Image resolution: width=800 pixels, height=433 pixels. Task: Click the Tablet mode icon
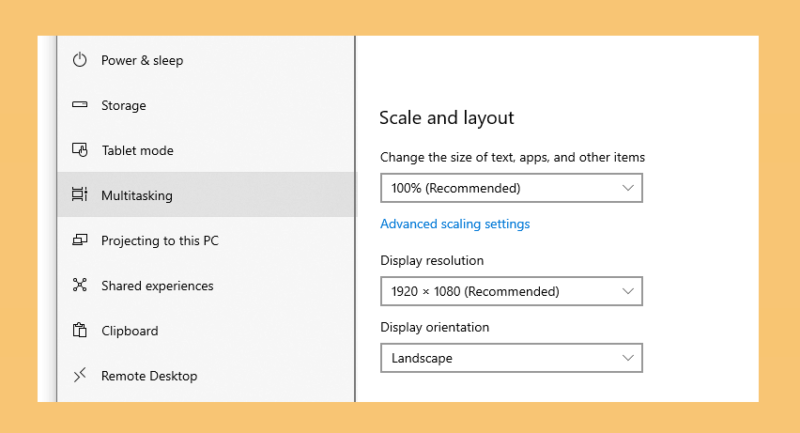coord(80,150)
